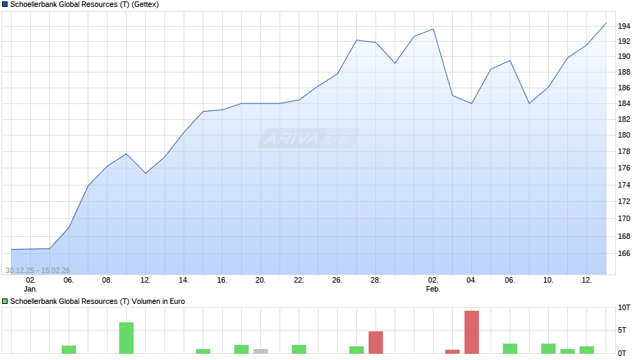Click y-axis label 186
This screenshot has height=360, width=644.
pos(624,88)
